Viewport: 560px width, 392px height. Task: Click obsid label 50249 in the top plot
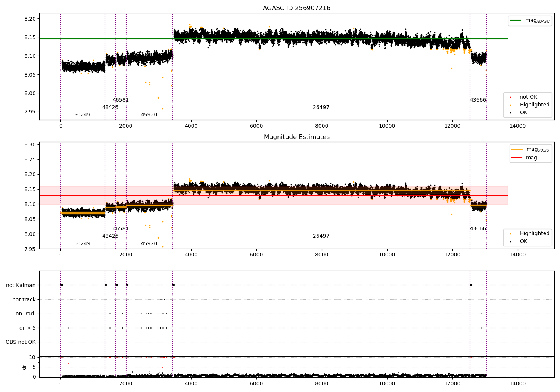(x=82, y=115)
